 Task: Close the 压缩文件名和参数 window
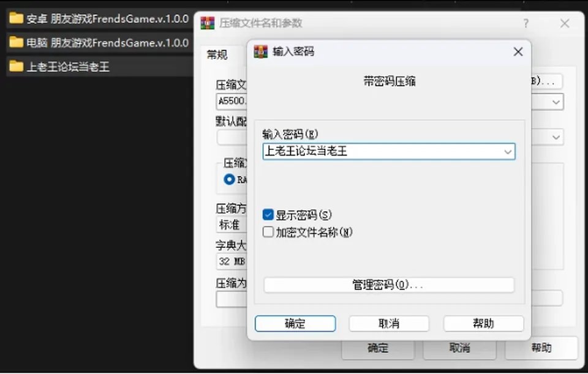[x=564, y=24]
